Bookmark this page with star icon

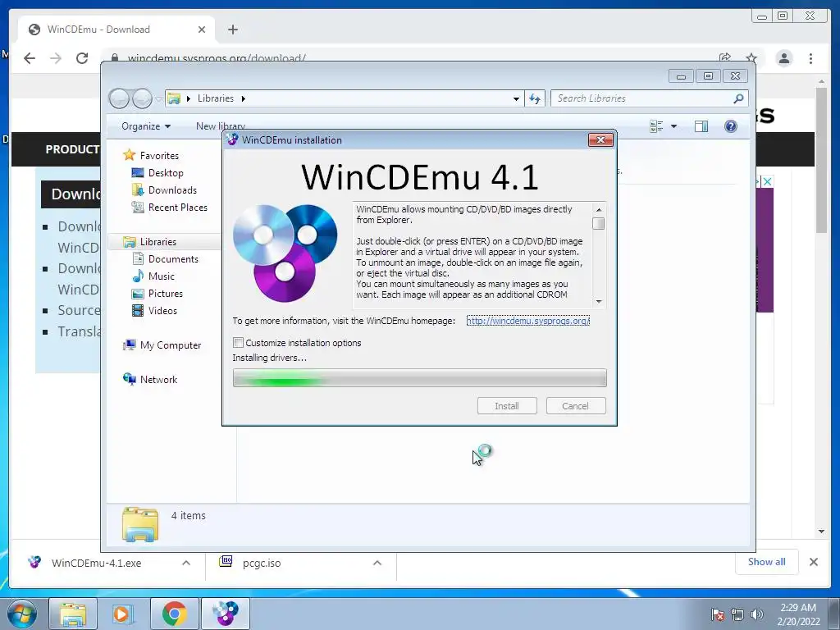coord(751,58)
